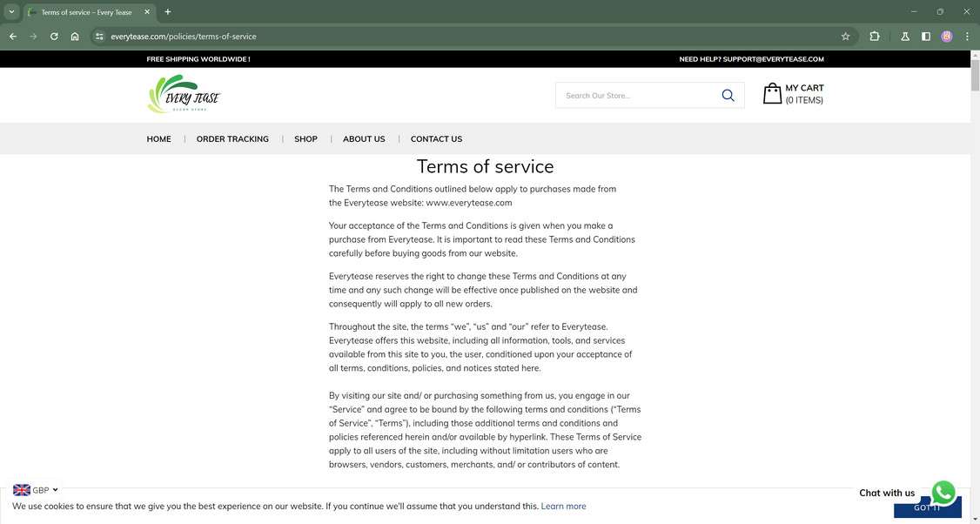Bookmark this page with star icon
This screenshot has width=980, height=524.
point(845,37)
